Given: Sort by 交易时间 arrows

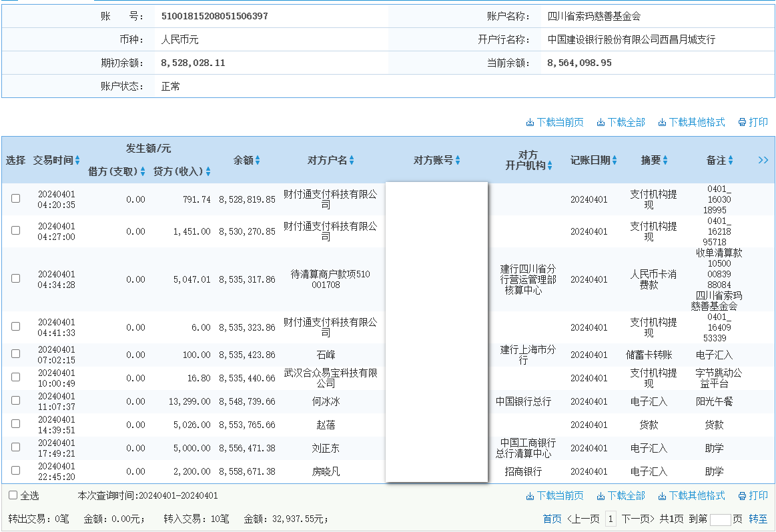Looking at the screenshot, I should point(77,160).
